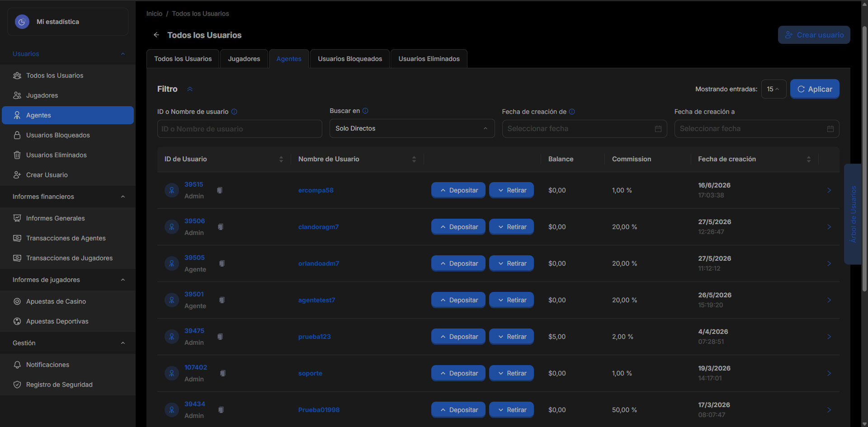Sort by Fecha de creación column
The image size is (868, 427).
pos(809,159)
